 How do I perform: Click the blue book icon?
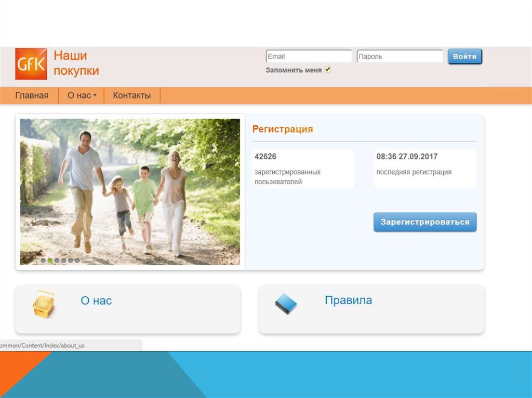point(286,304)
